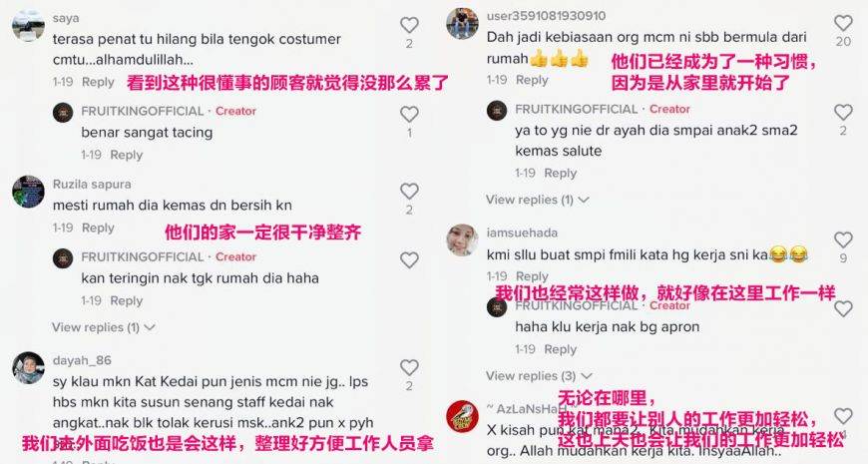Image resolution: width=868 pixels, height=464 pixels.
Task: Like the 'haha klu kerja nak bg apron' reply
Action: pos(843,308)
